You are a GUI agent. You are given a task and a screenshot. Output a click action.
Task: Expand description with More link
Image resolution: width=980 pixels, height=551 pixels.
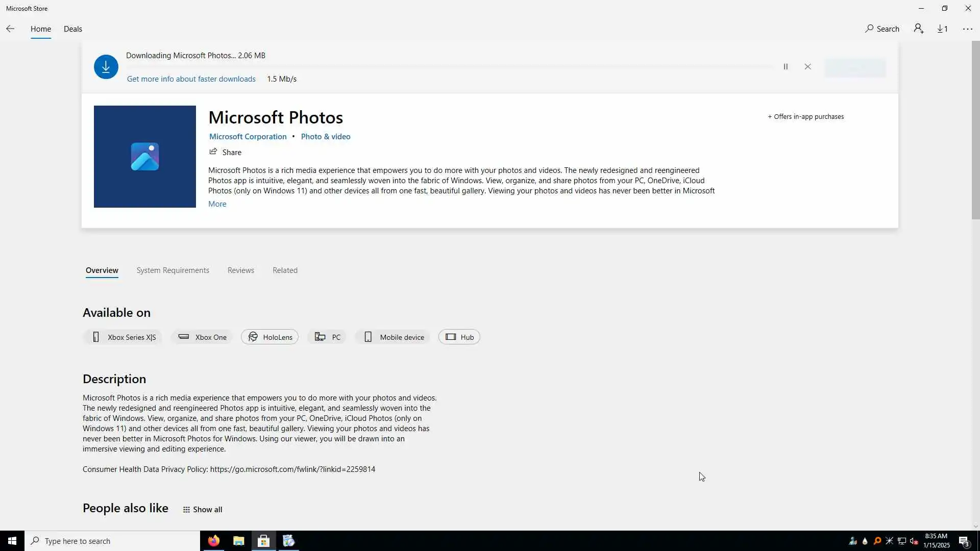(x=217, y=204)
